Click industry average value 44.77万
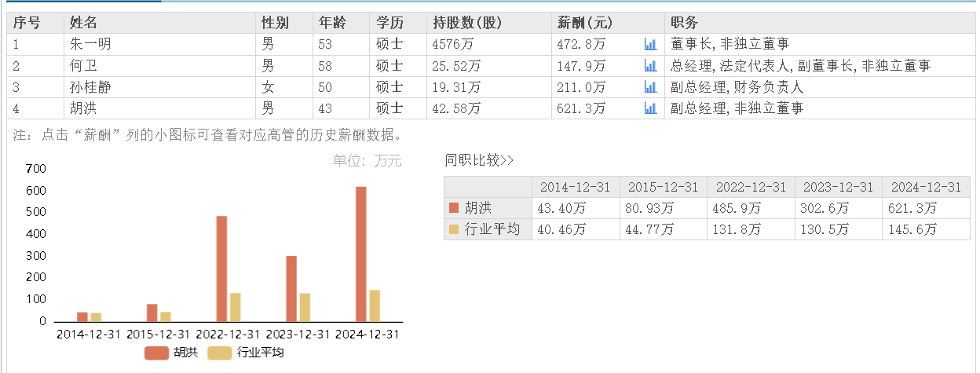Viewport: 980px width, 373px height. click(649, 229)
